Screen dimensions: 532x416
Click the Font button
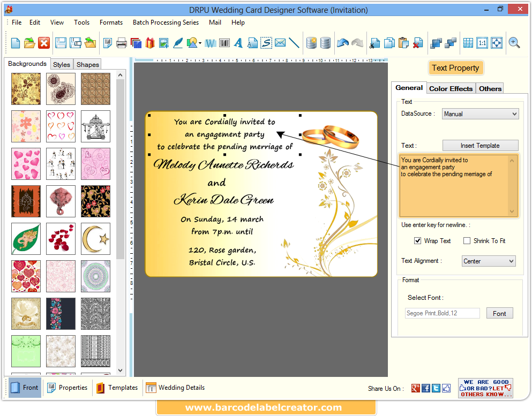tap(499, 314)
